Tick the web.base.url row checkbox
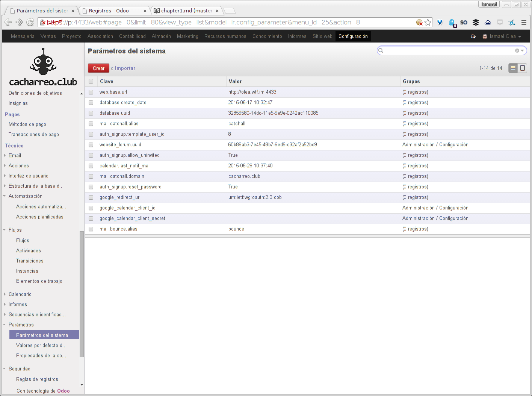This screenshot has width=532, height=396. pyautogui.click(x=91, y=92)
